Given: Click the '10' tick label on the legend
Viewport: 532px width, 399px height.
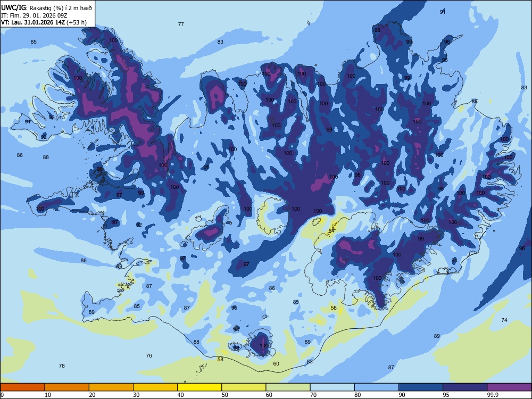Looking at the screenshot, I should (48, 395).
